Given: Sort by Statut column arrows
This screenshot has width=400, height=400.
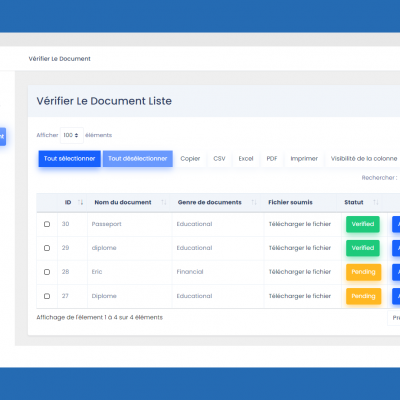Looking at the screenshot, I should pos(376,202).
